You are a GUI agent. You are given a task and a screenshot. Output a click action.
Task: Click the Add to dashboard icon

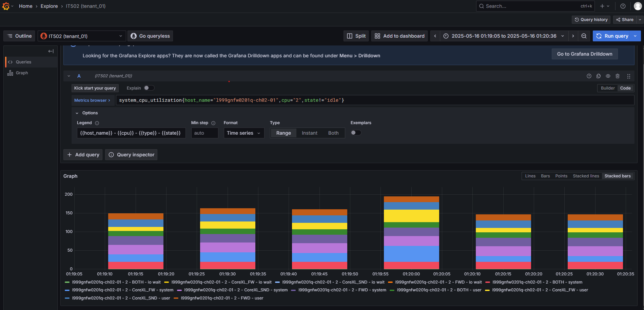[377, 36]
